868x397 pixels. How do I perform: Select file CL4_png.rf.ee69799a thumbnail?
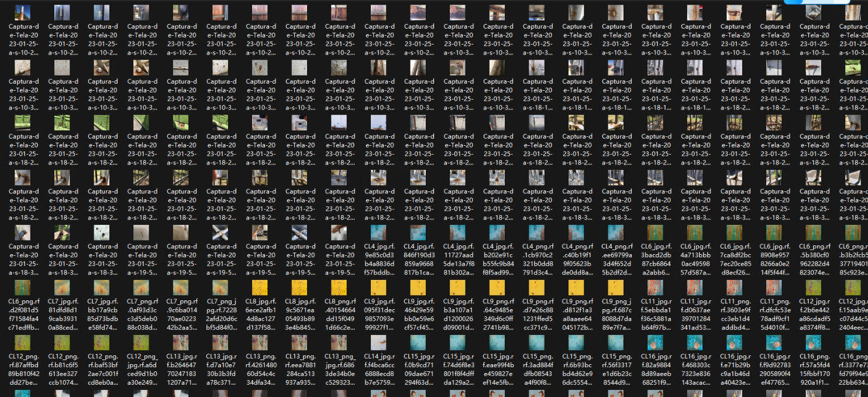tap(616, 232)
